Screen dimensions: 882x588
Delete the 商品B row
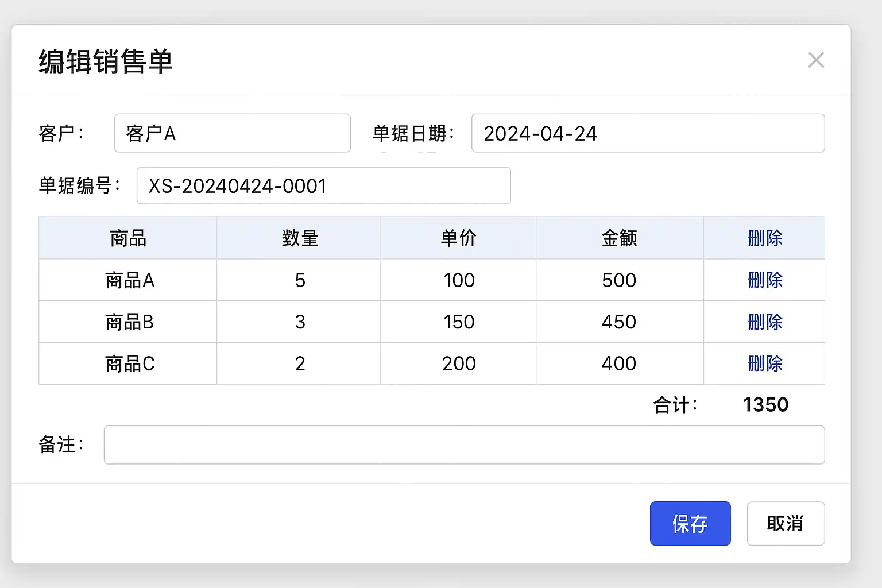point(765,322)
